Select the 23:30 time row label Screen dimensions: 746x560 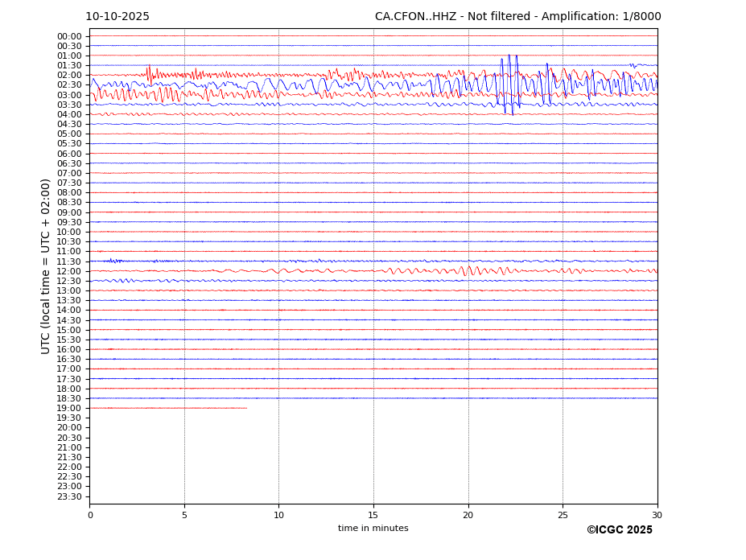(69, 496)
